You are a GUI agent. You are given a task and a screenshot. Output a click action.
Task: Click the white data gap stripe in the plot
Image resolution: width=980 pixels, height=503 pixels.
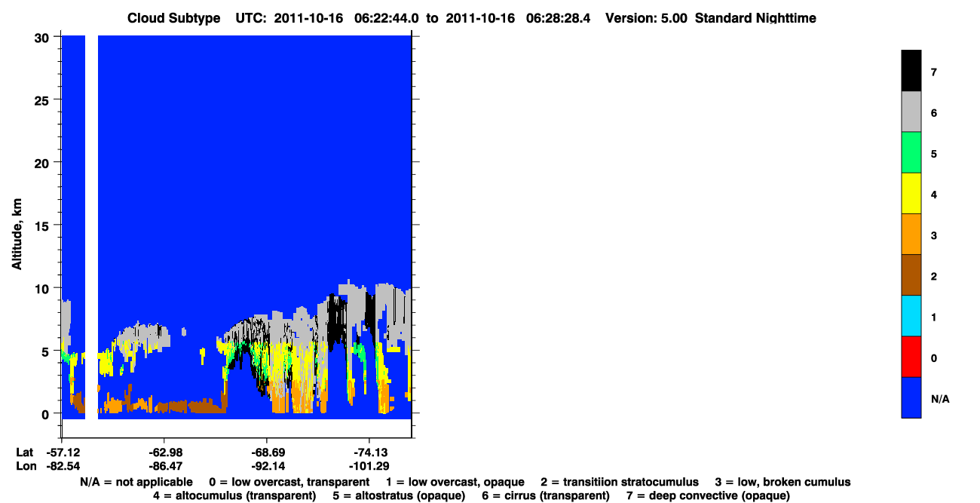pyautogui.click(x=91, y=226)
